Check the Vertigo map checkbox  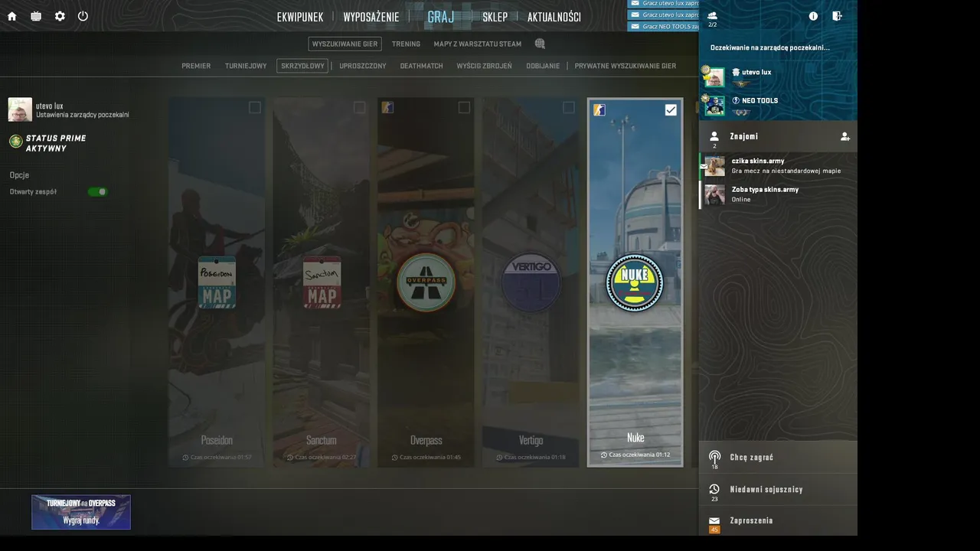tap(568, 108)
